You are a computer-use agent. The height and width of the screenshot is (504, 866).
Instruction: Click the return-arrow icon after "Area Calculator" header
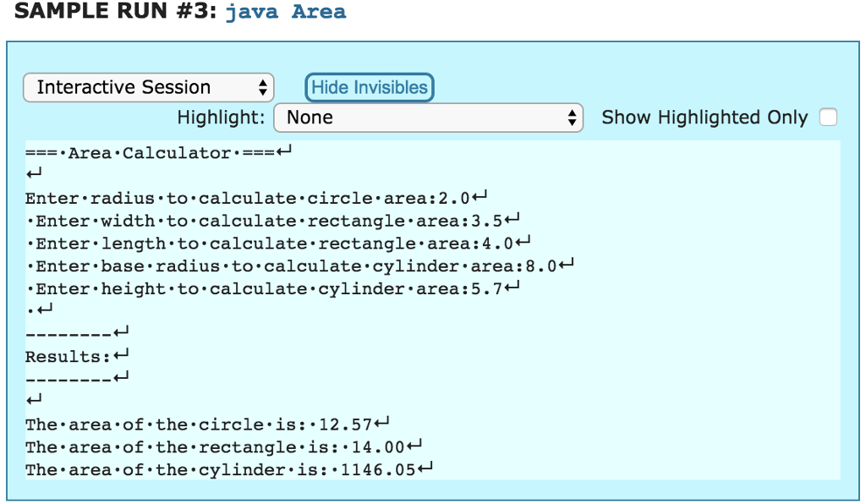pyautogui.click(x=282, y=151)
